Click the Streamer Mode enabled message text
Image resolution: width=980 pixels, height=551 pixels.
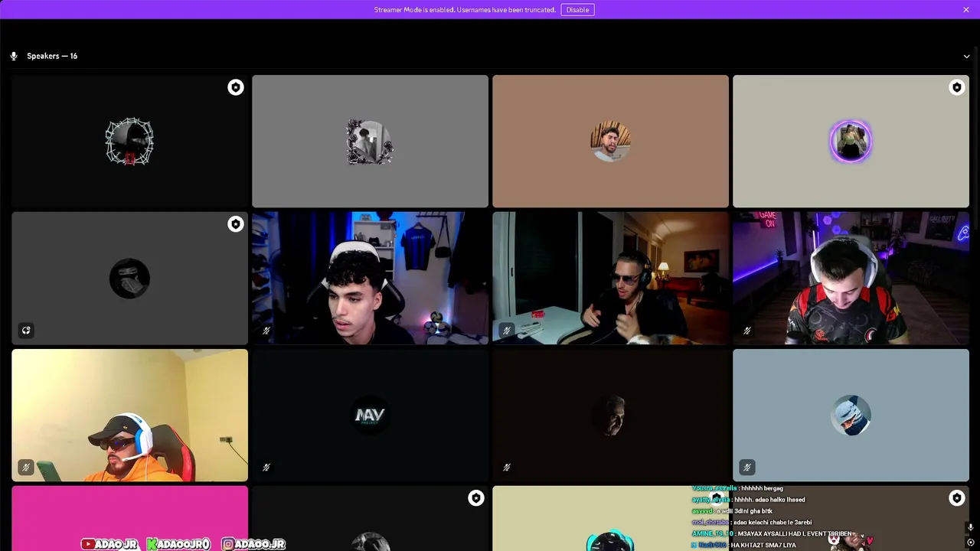(465, 10)
